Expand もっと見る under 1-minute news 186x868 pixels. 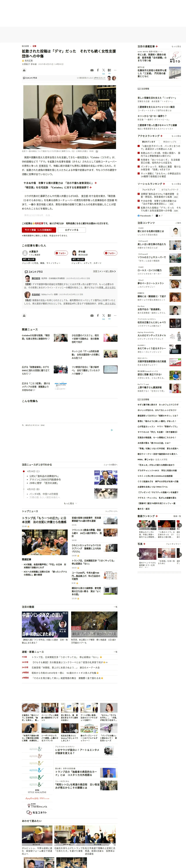(x=70, y=503)
